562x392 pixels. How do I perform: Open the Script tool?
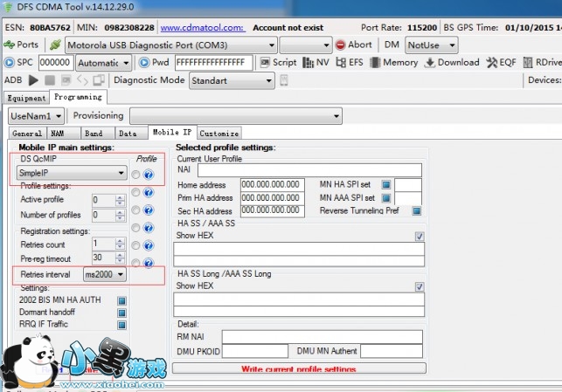(x=277, y=62)
